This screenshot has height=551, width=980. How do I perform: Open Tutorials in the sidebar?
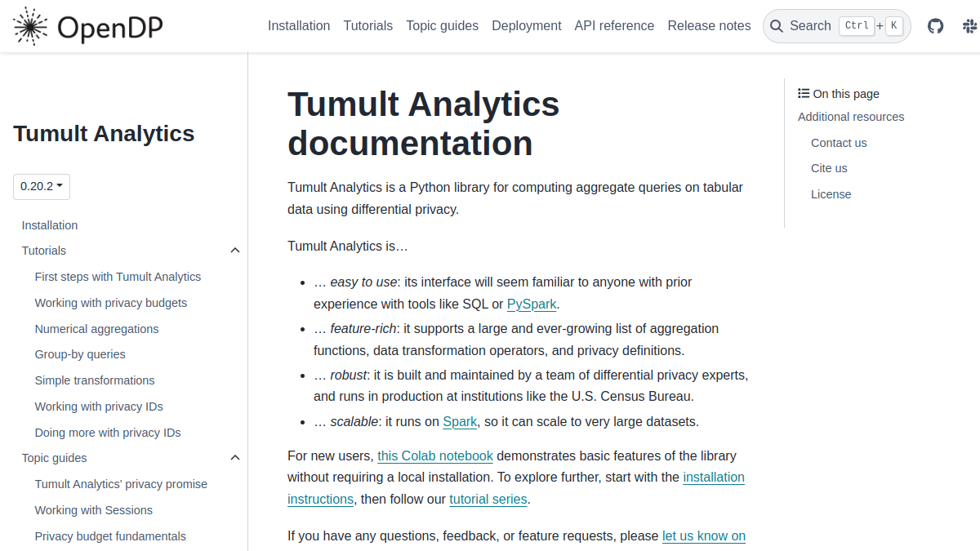[44, 251]
